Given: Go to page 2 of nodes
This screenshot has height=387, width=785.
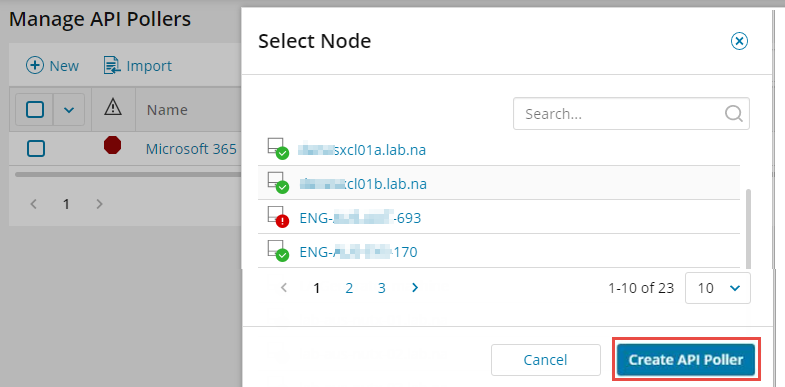Looking at the screenshot, I should pos(349,288).
